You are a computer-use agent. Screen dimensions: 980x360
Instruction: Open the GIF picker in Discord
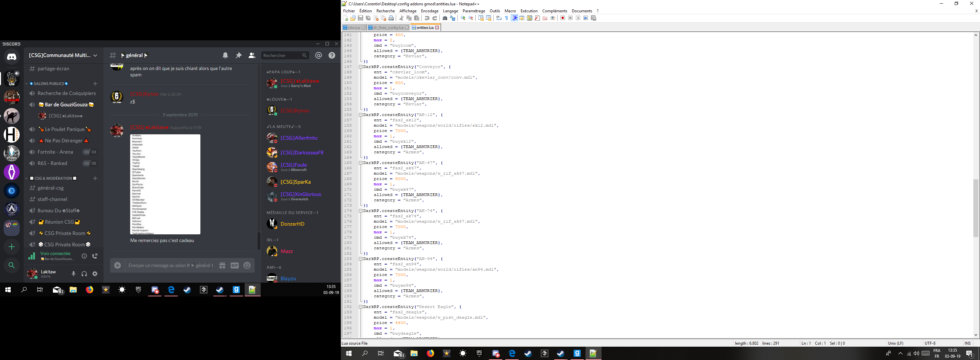point(235,266)
